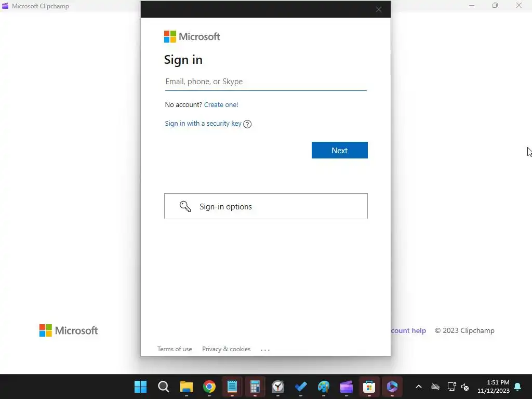Click the Email, phone, or Skype field
532x399 pixels.
(x=265, y=82)
